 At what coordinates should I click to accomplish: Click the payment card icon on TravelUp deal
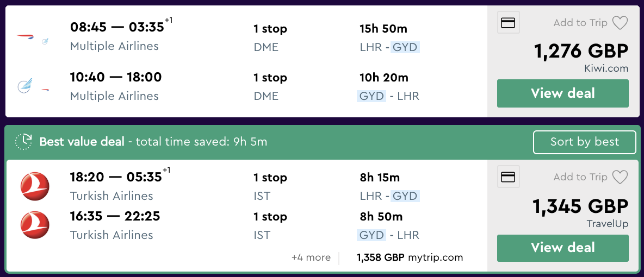pos(509,177)
